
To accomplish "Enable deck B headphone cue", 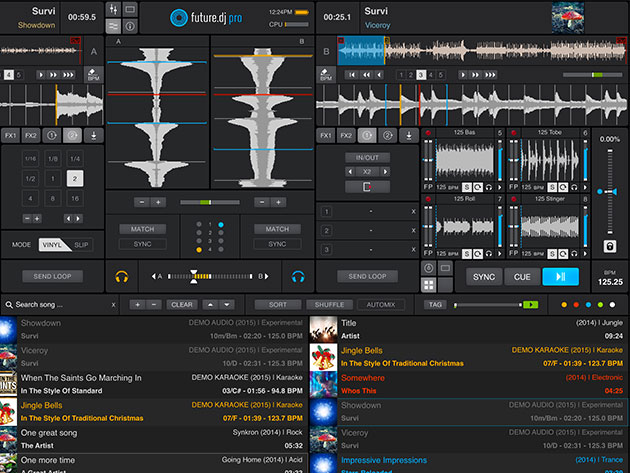I will coord(298,276).
